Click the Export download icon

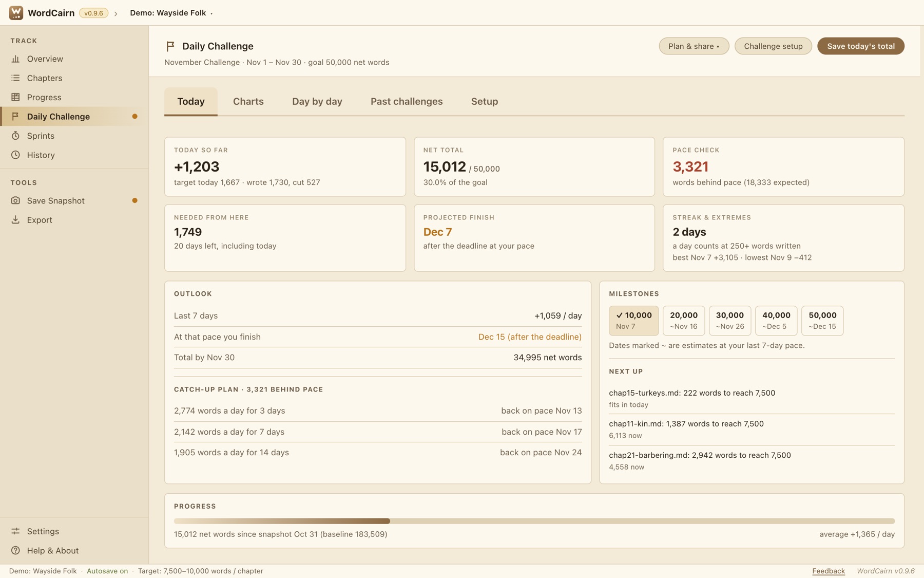(x=15, y=220)
